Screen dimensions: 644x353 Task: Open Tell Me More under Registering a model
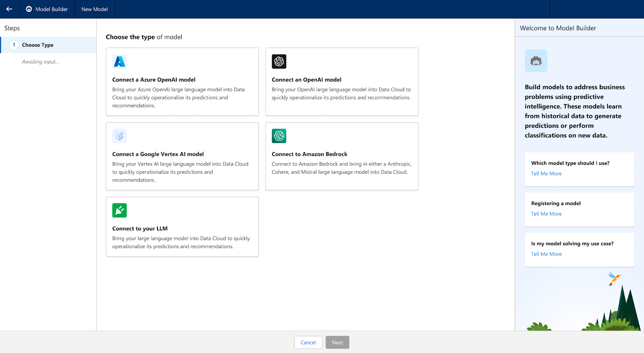click(546, 214)
